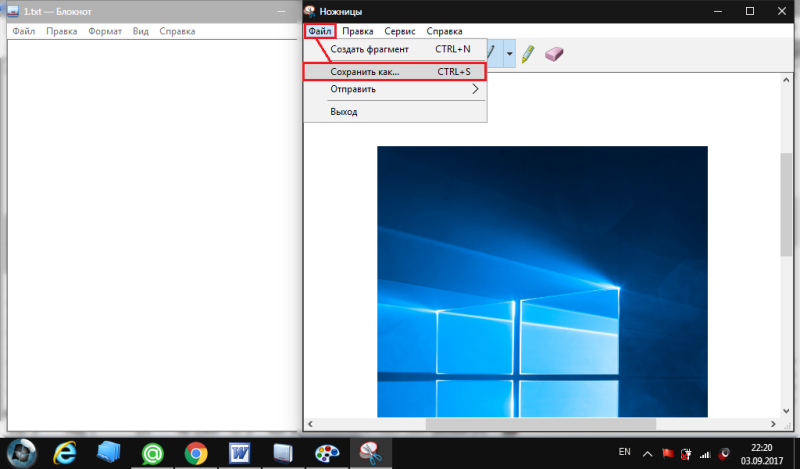Open the Сервис menu in Ножницы
Screen dimensions: 800x469
[x=399, y=31]
